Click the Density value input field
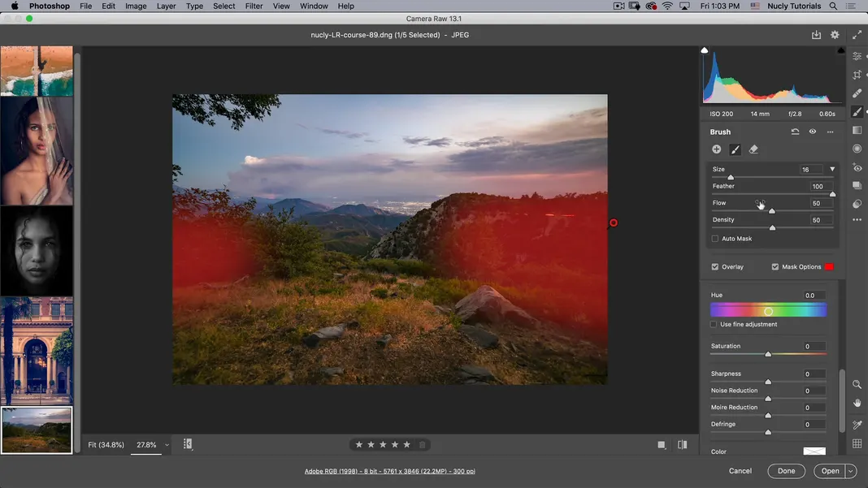 pos(817,220)
